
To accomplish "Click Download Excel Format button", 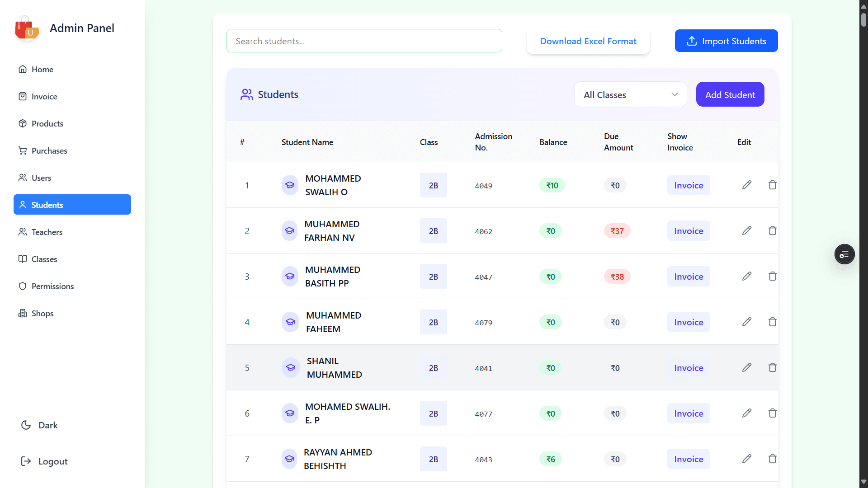I will [x=588, y=41].
